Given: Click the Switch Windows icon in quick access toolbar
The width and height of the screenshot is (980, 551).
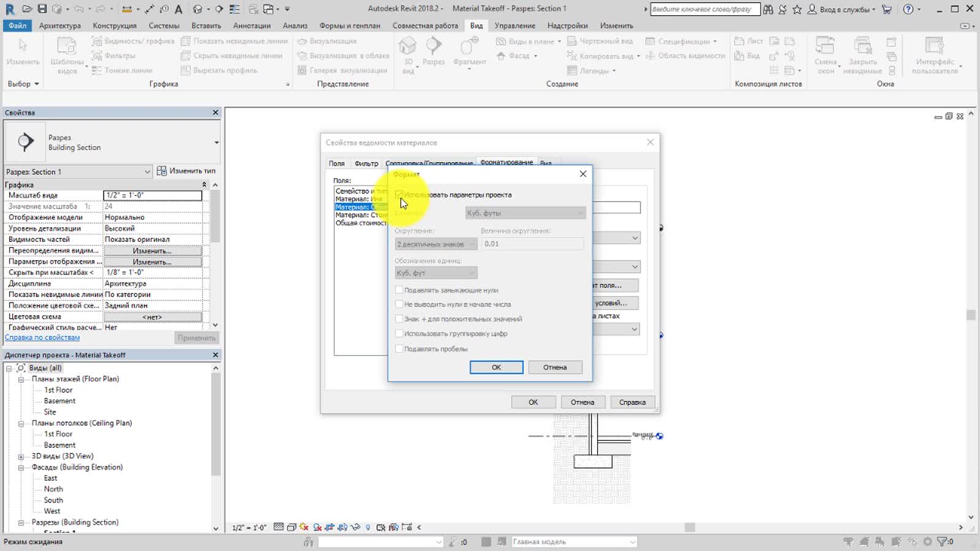Looking at the screenshot, I should tap(268, 9).
